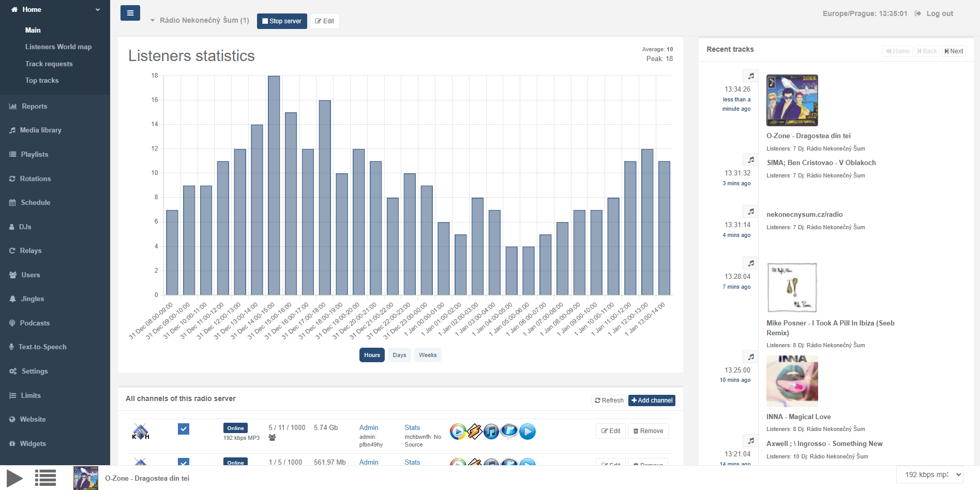
Task: Open stream in iTunes icon
Action: (492, 431)
